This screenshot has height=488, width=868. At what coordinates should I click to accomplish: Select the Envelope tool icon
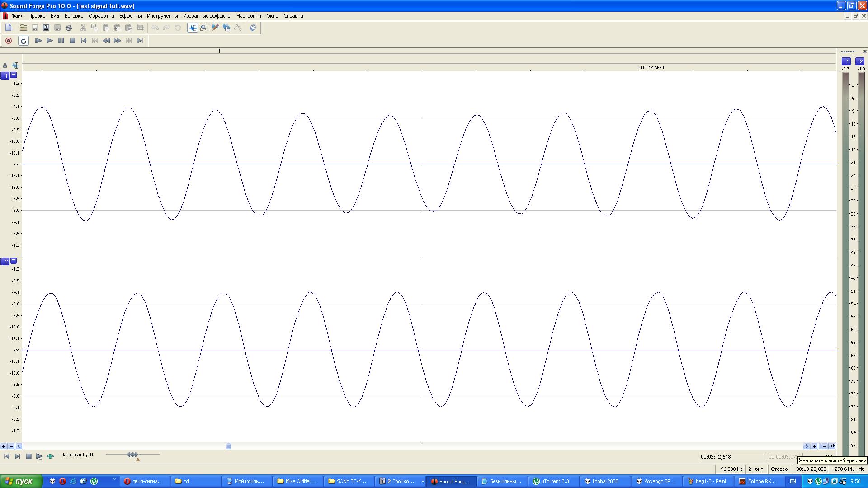point(238,28)
